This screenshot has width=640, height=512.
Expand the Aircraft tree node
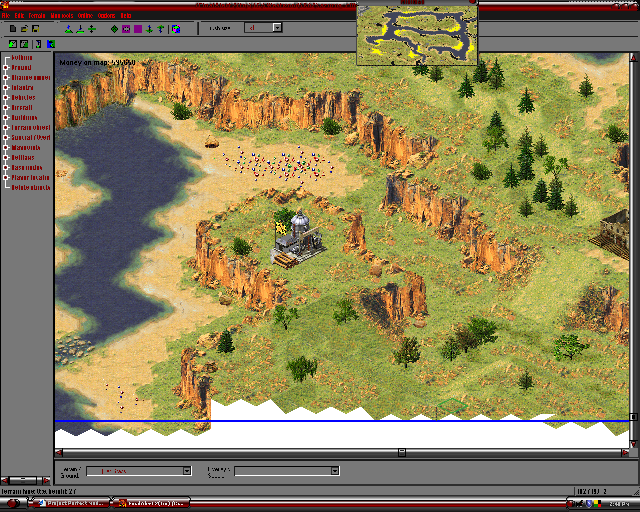tap(6, 108)
